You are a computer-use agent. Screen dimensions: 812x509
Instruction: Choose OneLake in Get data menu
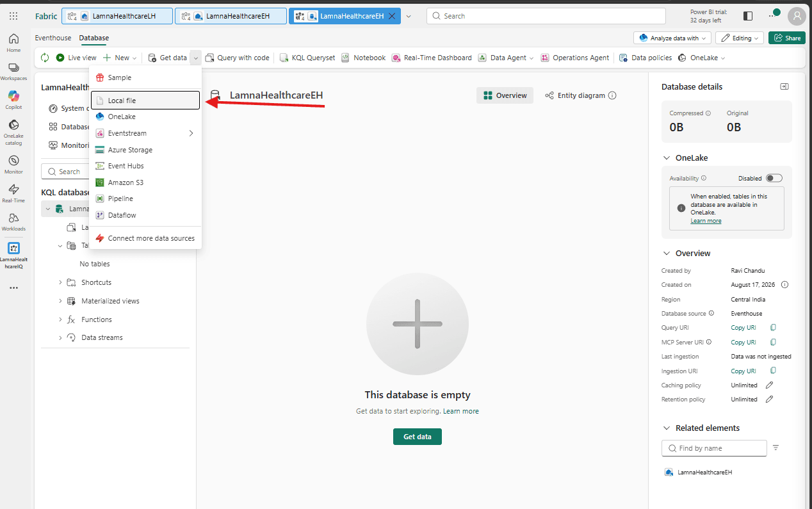pos(145,117)
